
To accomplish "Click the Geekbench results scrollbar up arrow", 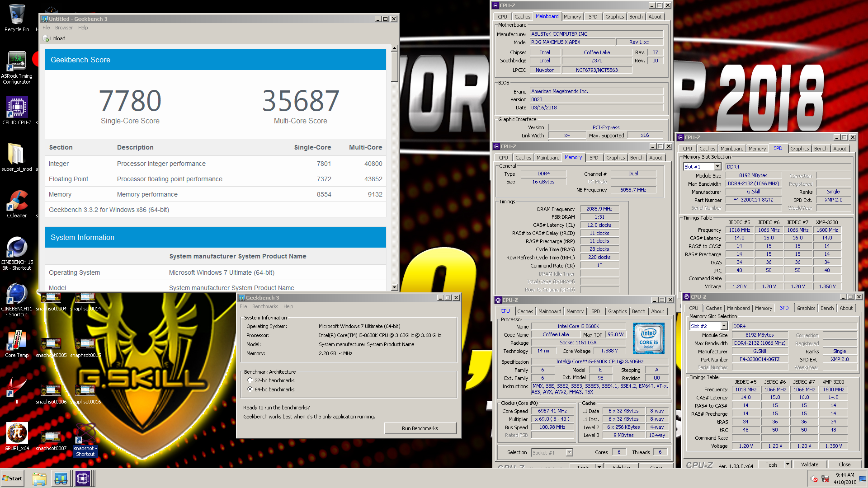I will [394, 48].
